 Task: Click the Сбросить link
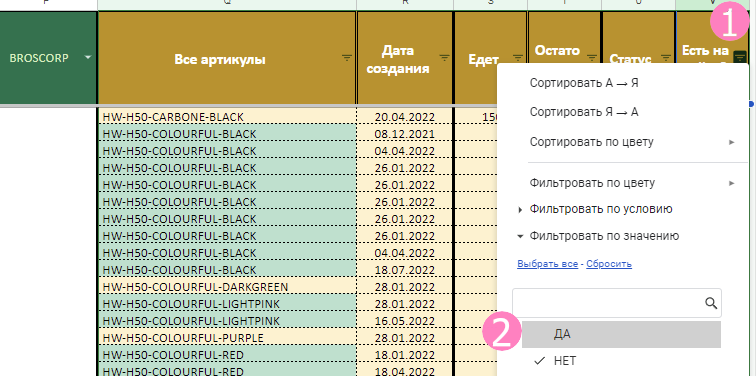tap(609, 264)
